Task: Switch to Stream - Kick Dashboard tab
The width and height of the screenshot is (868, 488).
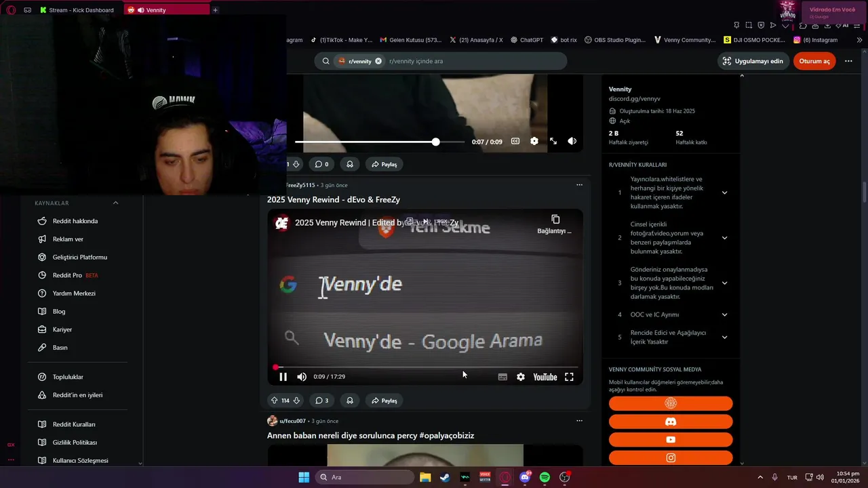Action: (x=79, y=10)
